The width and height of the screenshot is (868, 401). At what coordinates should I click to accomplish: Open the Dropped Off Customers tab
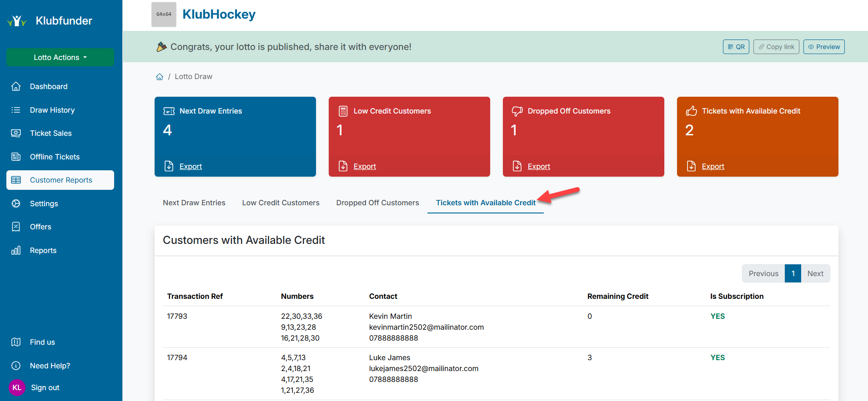pos(377,203)
